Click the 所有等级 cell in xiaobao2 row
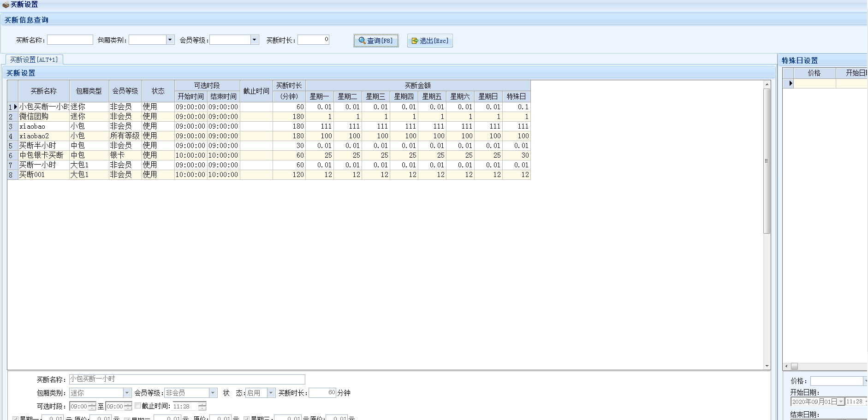Image resolution: width=868 pixels, height=420 pixels. click(x=125, y=136)
